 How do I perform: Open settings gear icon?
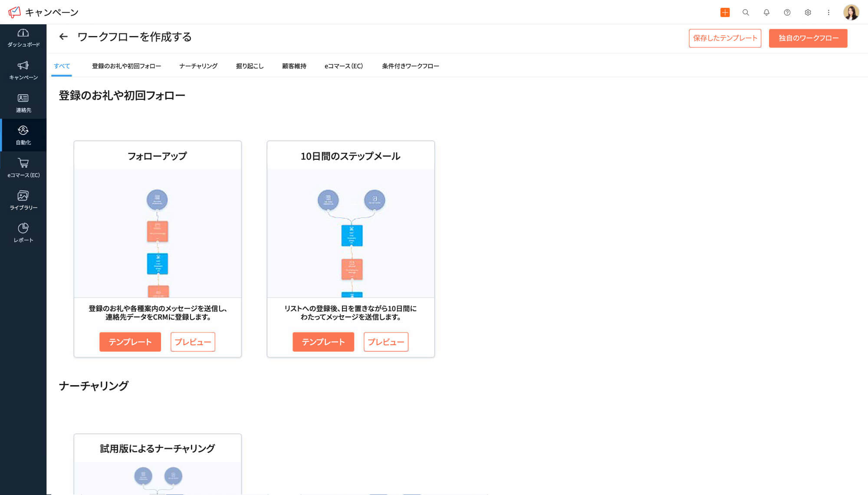[808, 12]
